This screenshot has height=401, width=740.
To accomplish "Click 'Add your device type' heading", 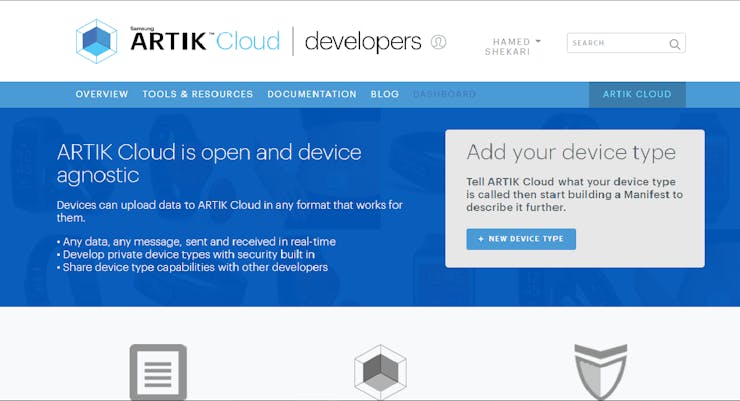I will click(x=571, y=153).
